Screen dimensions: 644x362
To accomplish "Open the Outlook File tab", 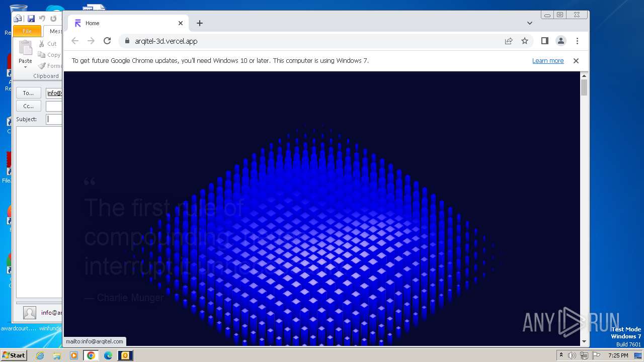I will (27, 31).
